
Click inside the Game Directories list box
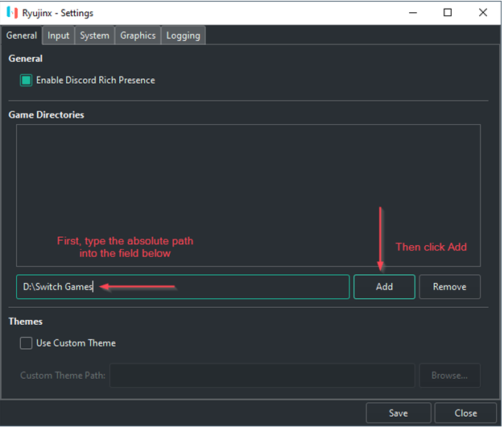(x=249, y=196)
